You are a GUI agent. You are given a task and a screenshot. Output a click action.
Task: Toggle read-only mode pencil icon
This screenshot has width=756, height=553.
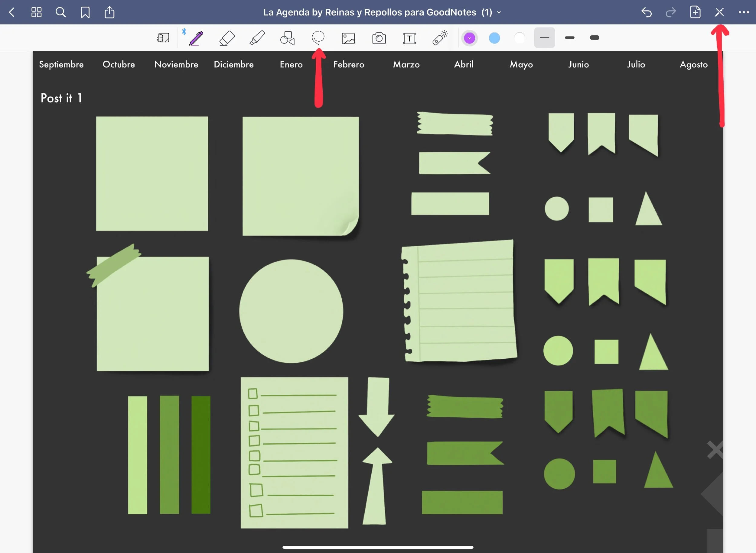[x=719, y=12]
